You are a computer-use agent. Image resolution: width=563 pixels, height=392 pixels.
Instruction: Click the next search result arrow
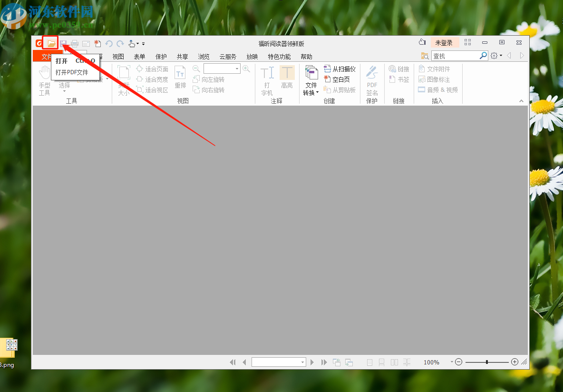(522, 56)
